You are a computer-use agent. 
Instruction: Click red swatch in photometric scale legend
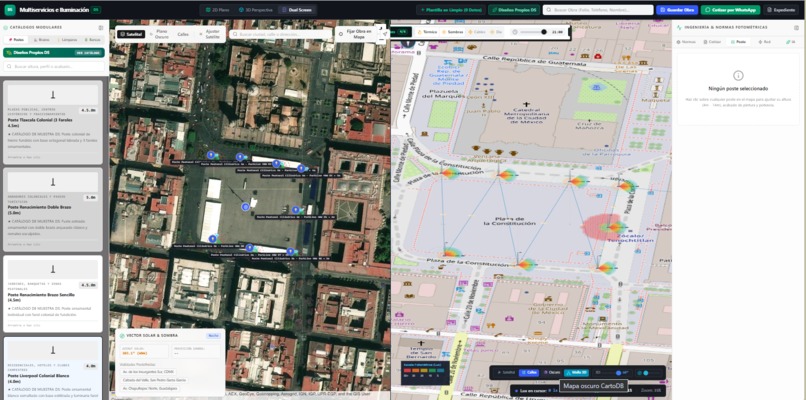tap(407, 371)
